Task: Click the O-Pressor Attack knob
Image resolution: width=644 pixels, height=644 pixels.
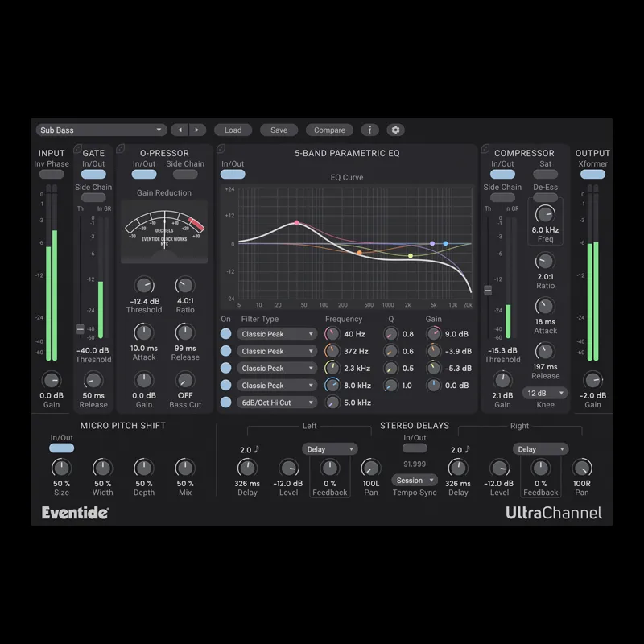Action: [x=144, y=332]
